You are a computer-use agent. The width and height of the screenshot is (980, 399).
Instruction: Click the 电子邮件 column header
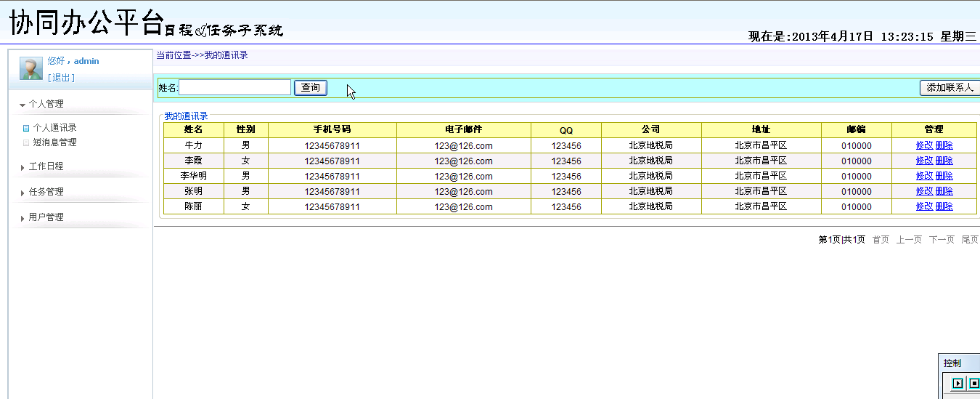pos(464,129)
